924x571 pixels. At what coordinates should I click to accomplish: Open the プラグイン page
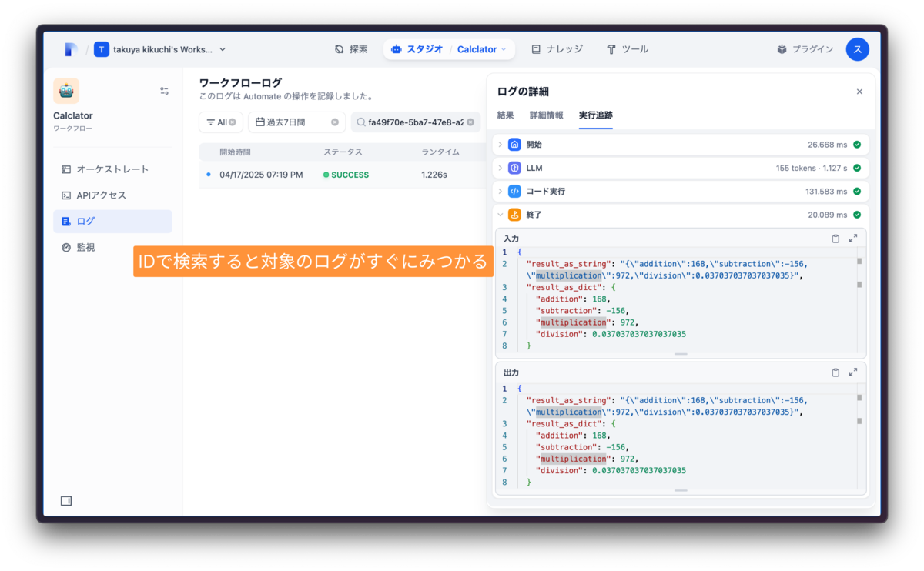coord(805,49)
